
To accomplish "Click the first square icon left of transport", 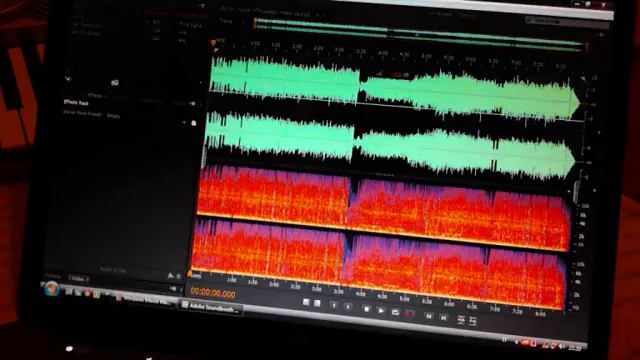I will pos(306,302).
